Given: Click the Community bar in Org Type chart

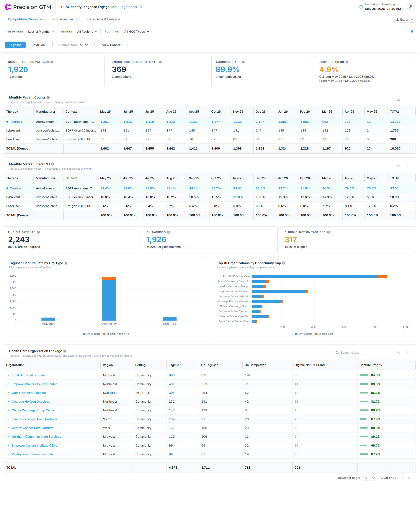Looking at the screenshot, I should coord(109,299).
